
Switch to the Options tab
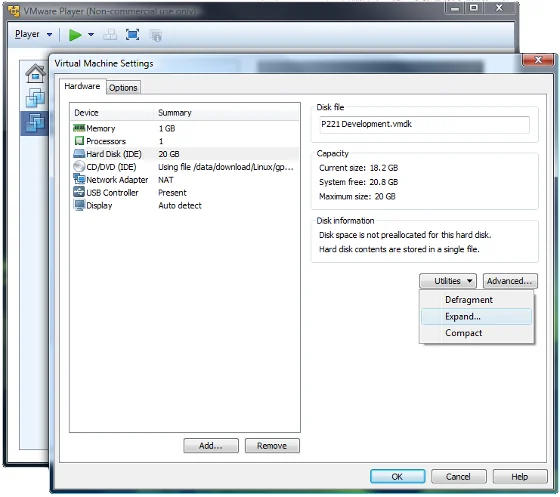pyautogui.click(x=123, y=87)
